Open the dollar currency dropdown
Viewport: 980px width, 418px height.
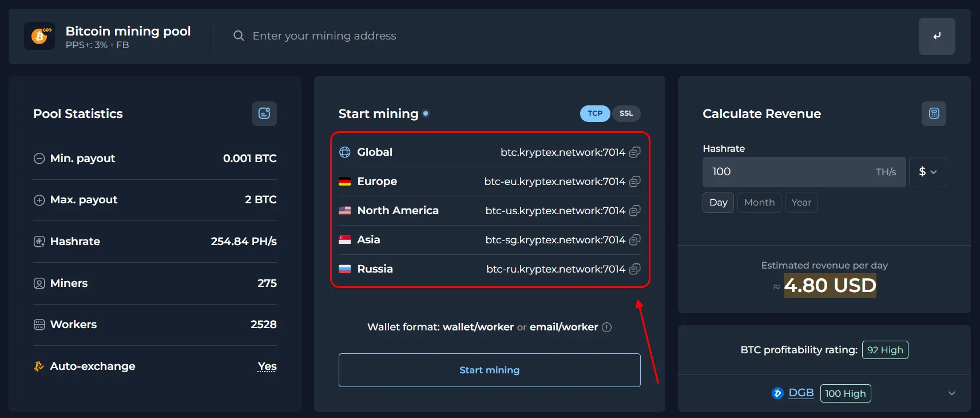coord(927,172)
